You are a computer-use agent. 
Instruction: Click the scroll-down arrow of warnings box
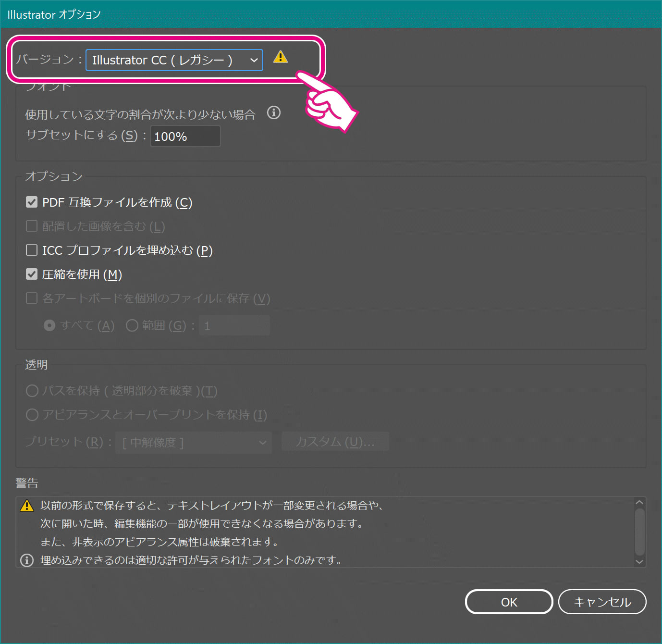[x=639, y=561]
